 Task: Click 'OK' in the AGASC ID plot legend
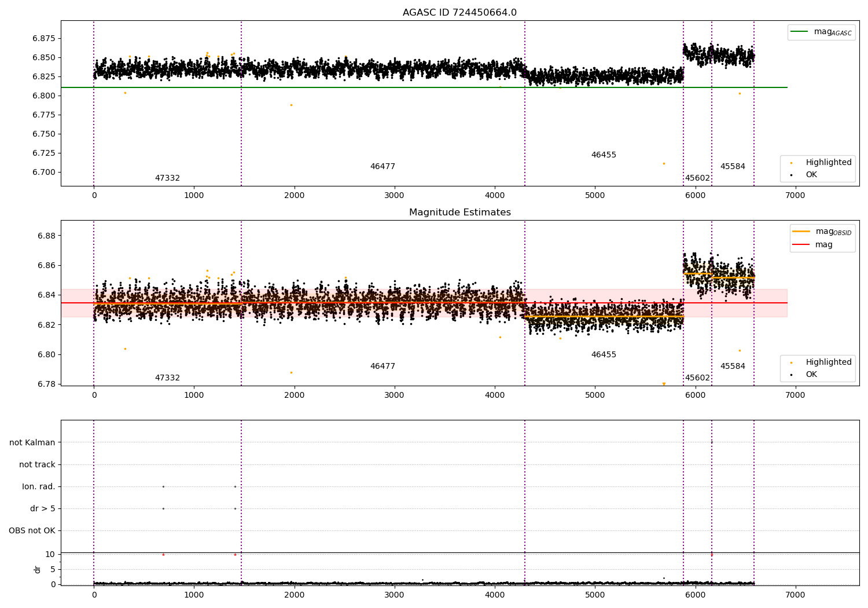pyautogui.click(x=811, y=174)
